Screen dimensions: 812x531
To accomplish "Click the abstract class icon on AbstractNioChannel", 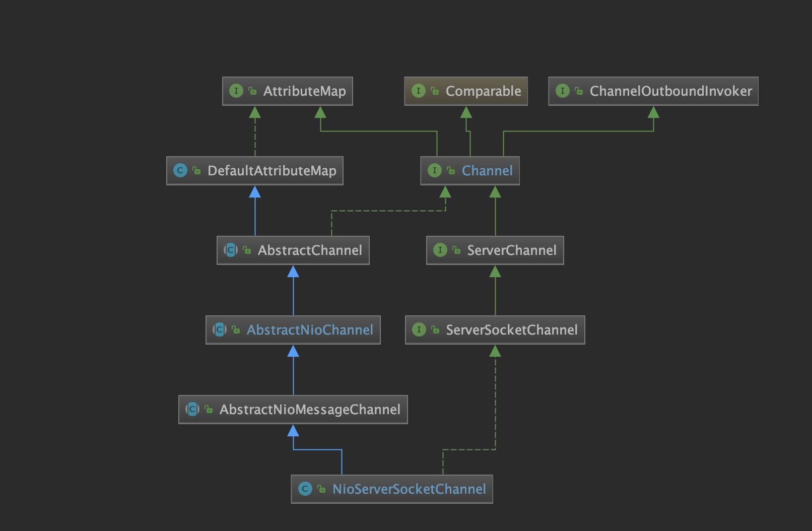I will click(220, 329).
